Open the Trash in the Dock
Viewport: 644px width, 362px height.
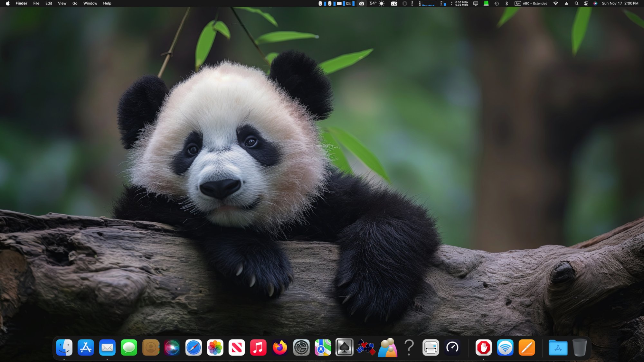click(x=580, y=348)
